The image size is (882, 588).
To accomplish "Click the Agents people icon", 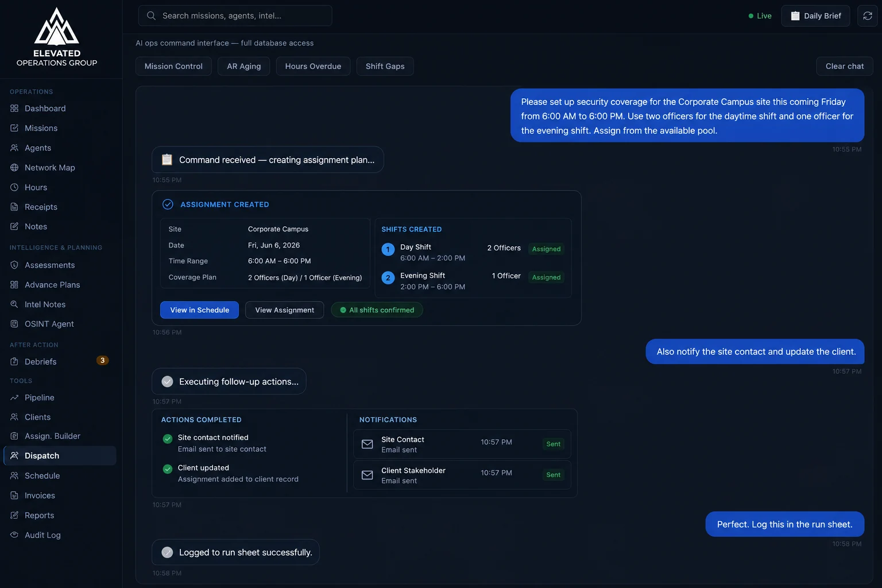I will point(14,148).
